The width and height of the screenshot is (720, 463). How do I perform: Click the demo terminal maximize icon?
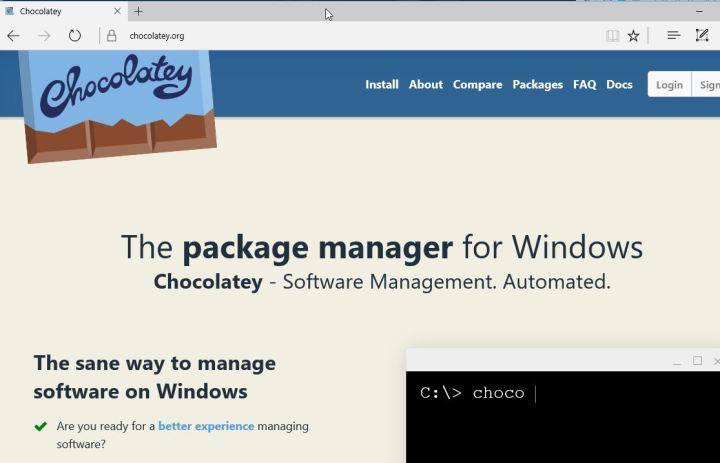coord(698,361)
